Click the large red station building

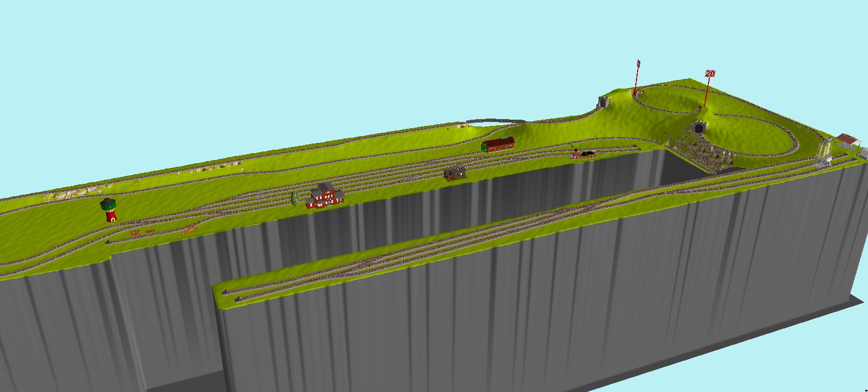pyautogui.click(x=325, y=196)
